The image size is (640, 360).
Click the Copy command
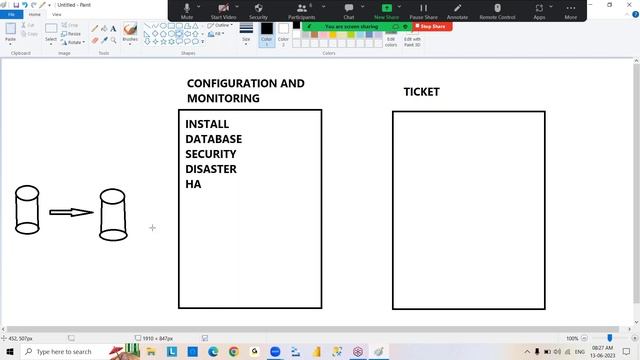[x=29, y=34]
